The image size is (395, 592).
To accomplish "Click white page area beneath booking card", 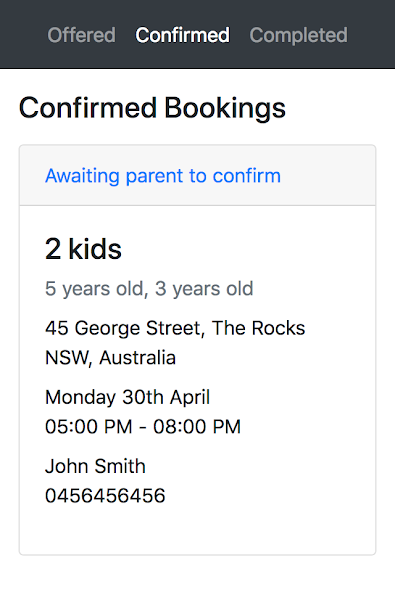I will tap(198, 574).
